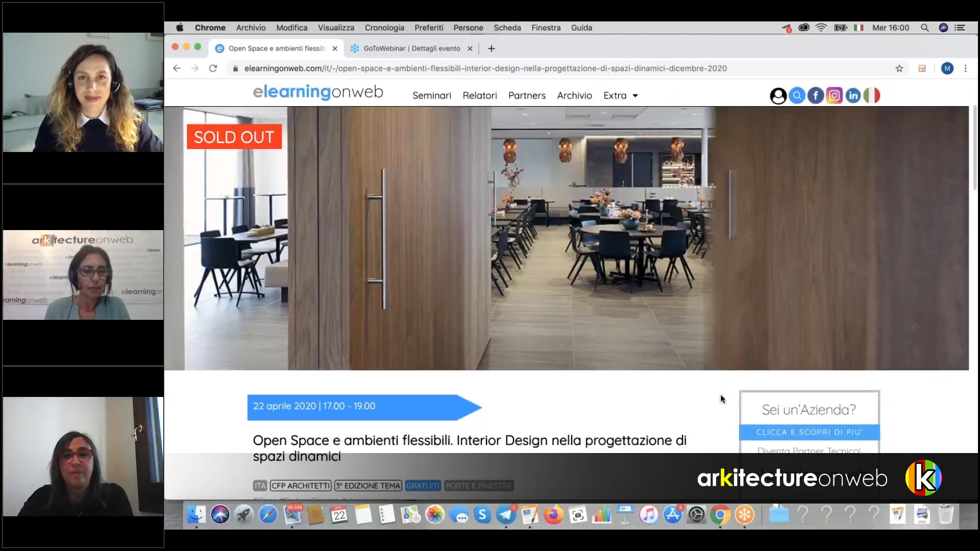Open the website Archivio link

(574, 95)
